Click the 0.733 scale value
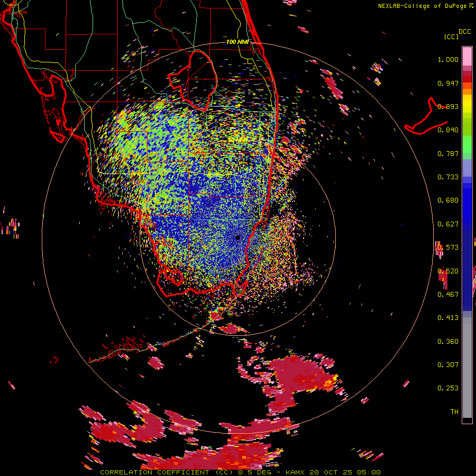Screen dimensions: 476x476 [448, 177]
